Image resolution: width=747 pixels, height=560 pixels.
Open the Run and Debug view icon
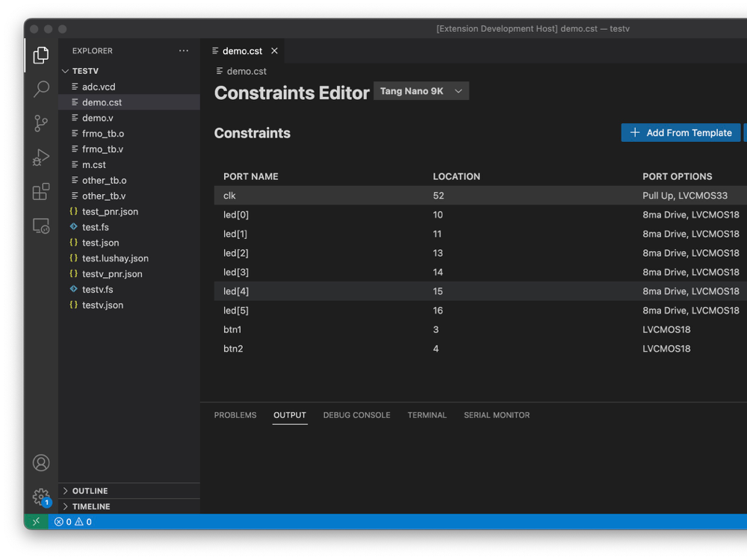[41, 157]
